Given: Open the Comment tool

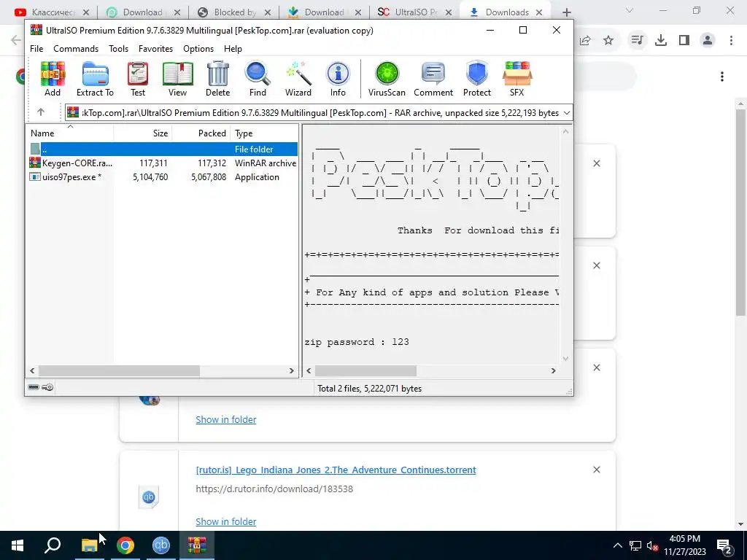Looking at the screenshot, I should click(x=433, y=79).
